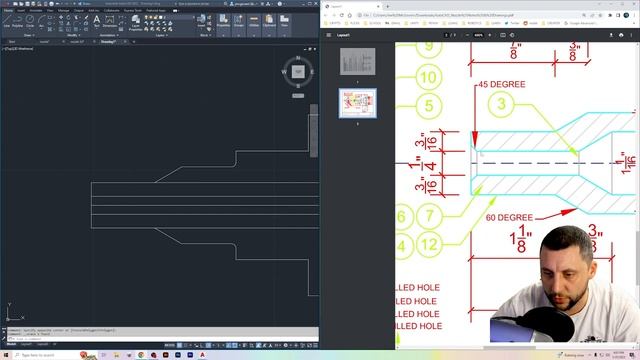
Task: Open the Windows Start menu
Action: click(5, 355)
